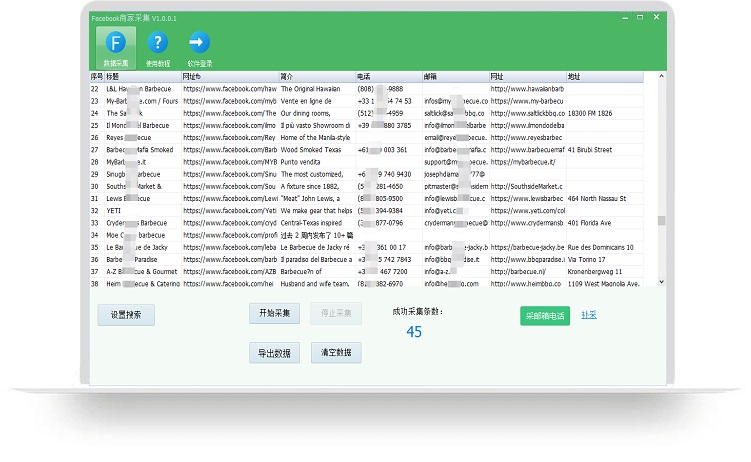The image size is (751, 462).
Task: Select 'http://SouthsideMarket.c' website cell
Action: (527, 186)
